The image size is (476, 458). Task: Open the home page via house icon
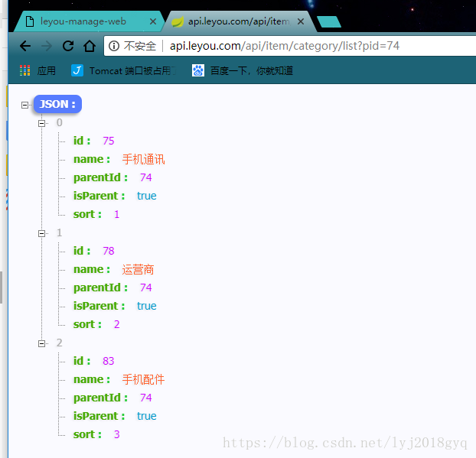point(90,46)
